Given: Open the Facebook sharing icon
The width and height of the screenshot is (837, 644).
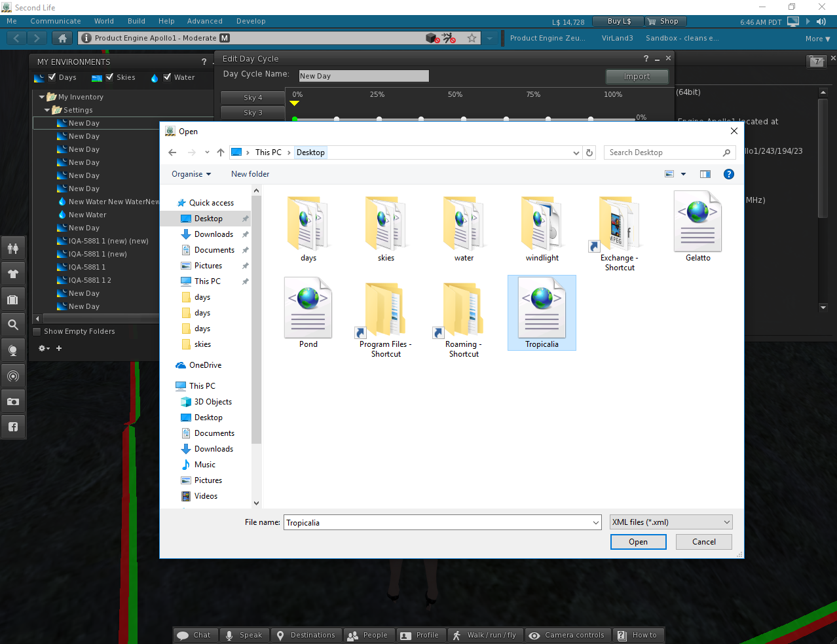Looking at the screenshot, I should [x=13, y=426].
